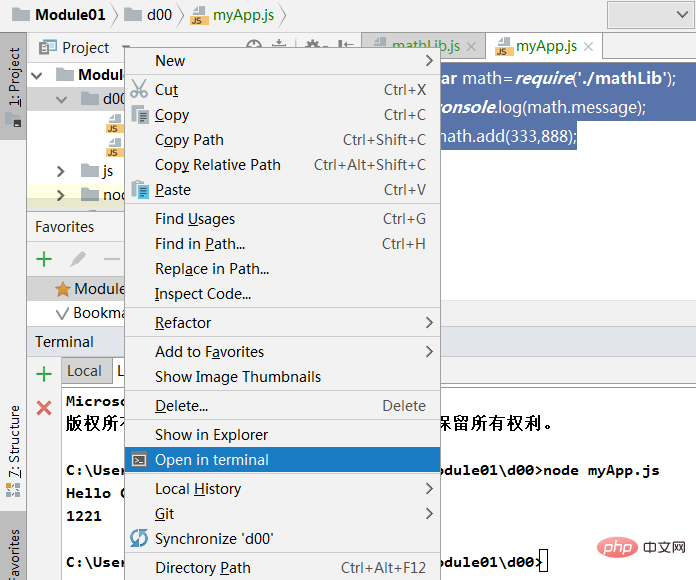Click the first JS file icon under d00
The image size is (696, 580).
click(115, 123)
